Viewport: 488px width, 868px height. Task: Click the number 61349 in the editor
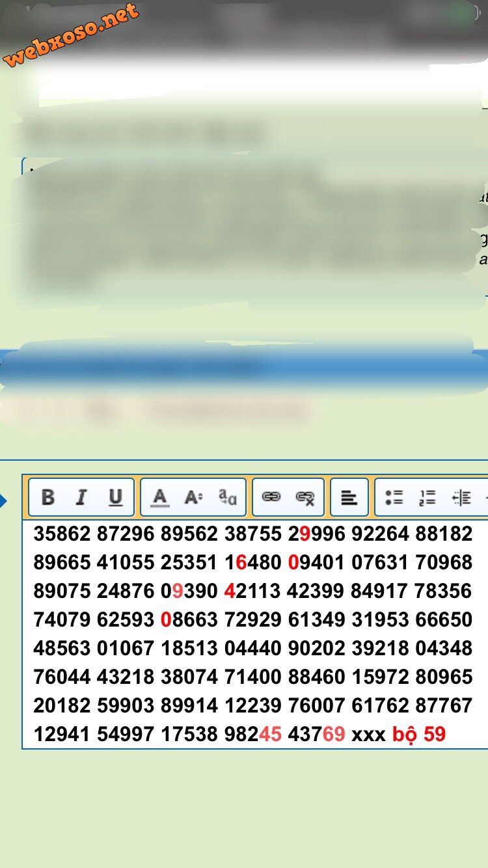pos(317,620)
